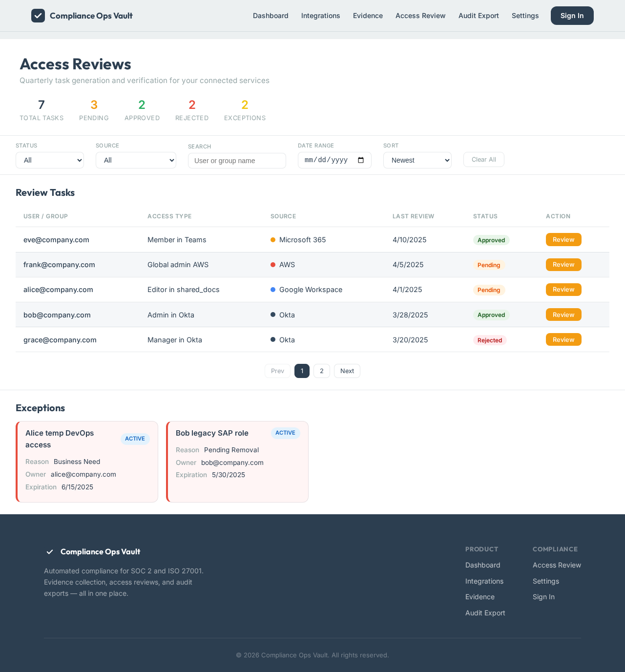Review the grace@company.com task
Screen dimensions: 625x672
(563, 340)
